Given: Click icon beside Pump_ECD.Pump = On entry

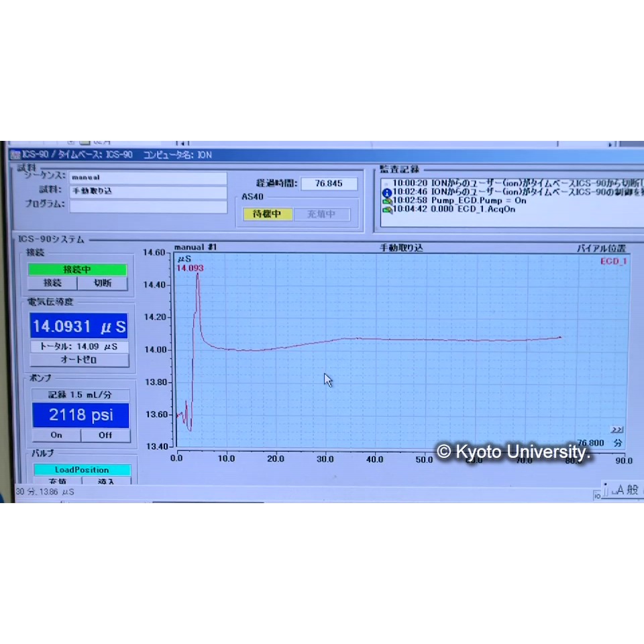Looking at the screenshot, I should [x=386, y=201].
